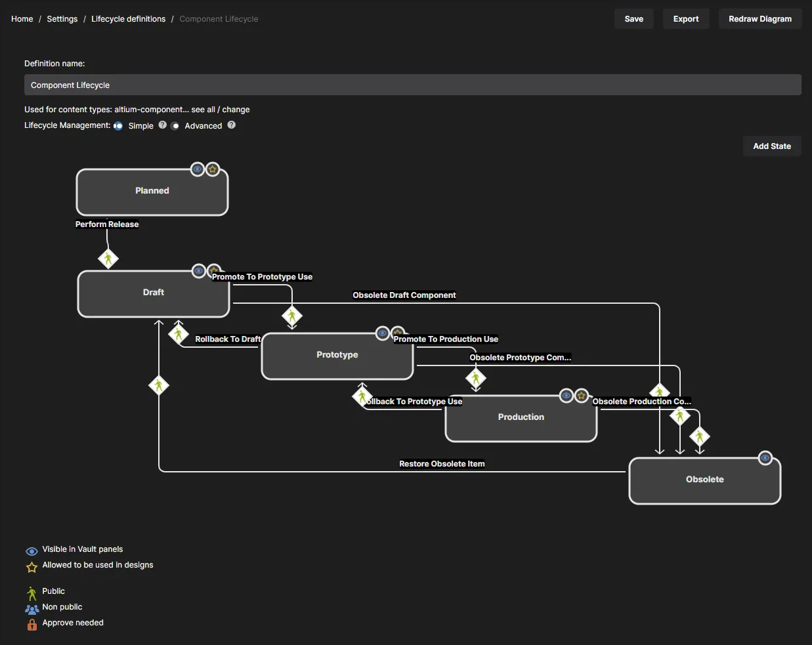Click the green Public legend icon
Viewport: 812px width, 645px height.
32,594
